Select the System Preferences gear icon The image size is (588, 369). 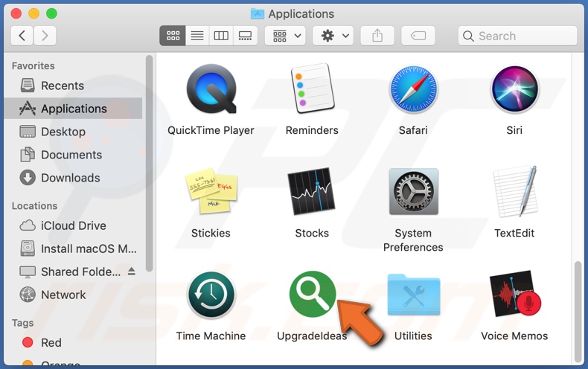pyautogui.click(x=413, y=191)
